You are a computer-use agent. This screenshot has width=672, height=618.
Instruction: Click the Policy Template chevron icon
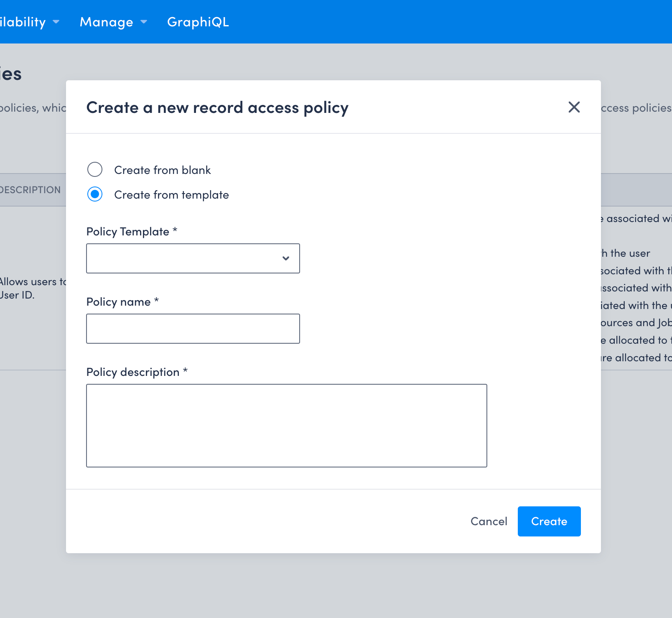click(x=286, y=258)
